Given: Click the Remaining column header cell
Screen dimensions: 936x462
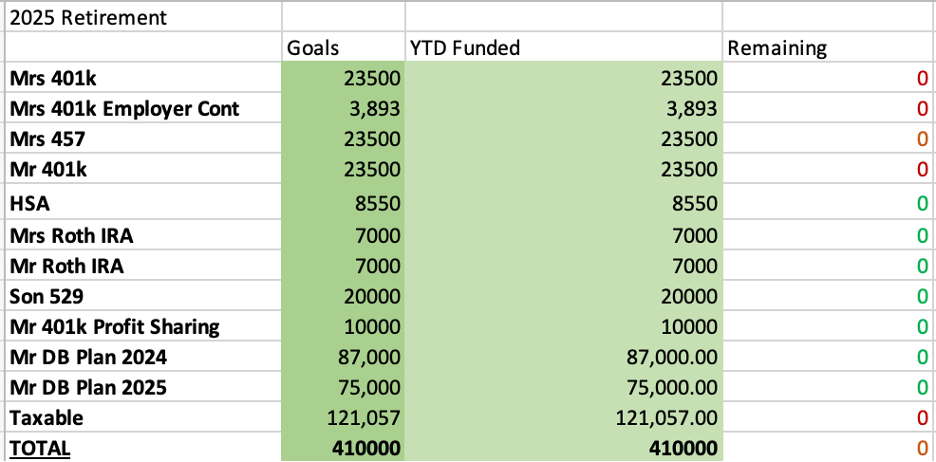Looking at the screenshot, I should pyautogui.click(x=777, y=47).
